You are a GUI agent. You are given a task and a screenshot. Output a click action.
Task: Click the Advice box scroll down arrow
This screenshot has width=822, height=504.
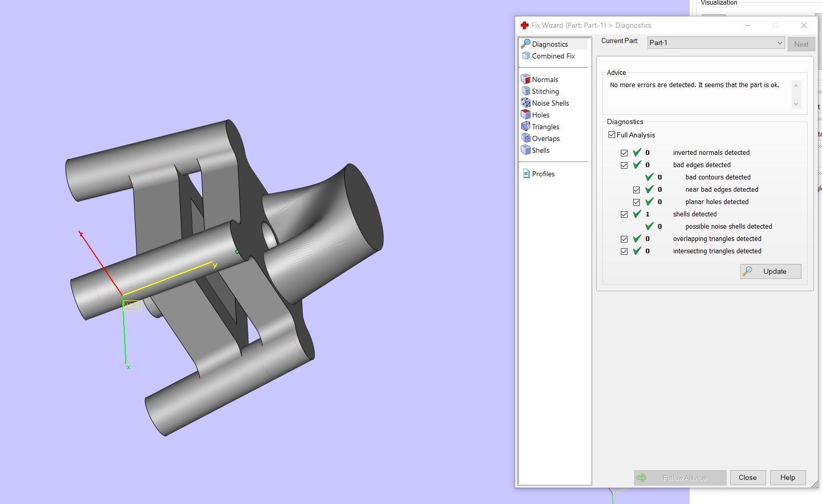(796, 104)
